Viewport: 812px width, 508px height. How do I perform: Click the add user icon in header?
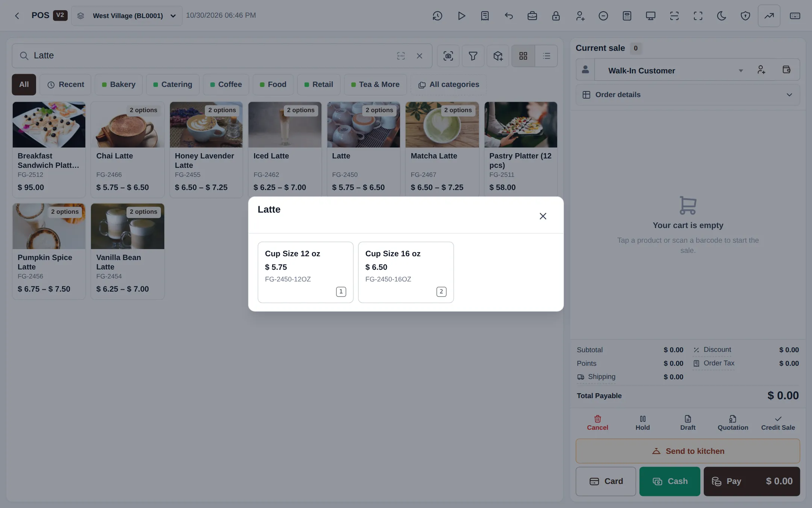click(x=580, y=16)
